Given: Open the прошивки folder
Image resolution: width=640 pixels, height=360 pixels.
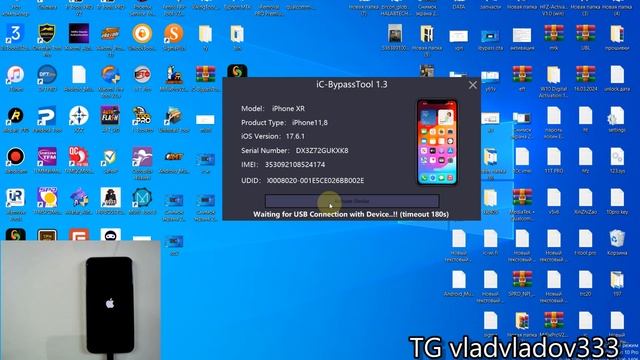Looking at the screenshot, I should point(617,33).
